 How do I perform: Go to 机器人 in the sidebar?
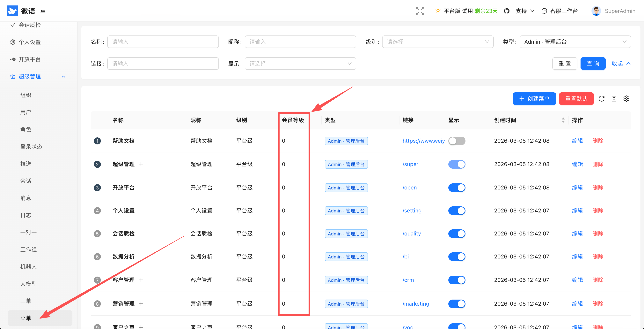coord(28,267)
